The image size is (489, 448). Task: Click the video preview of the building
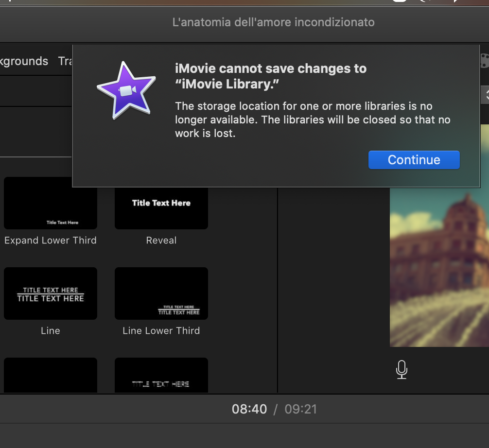[439, 267]
